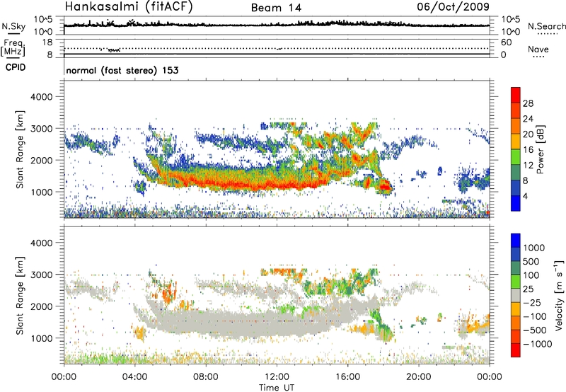Screen dimensions: 566x392
Task: Click the "Slant Range [km]" label of power panel
Action: coord(20,149)
